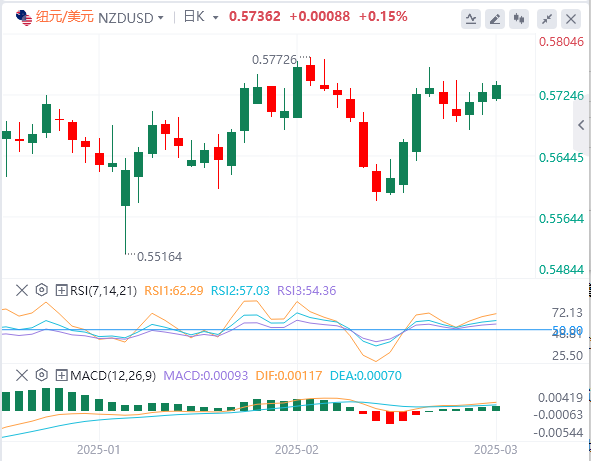
Task: Click the RSI 25.50 axis value
Action: (567, 355)
